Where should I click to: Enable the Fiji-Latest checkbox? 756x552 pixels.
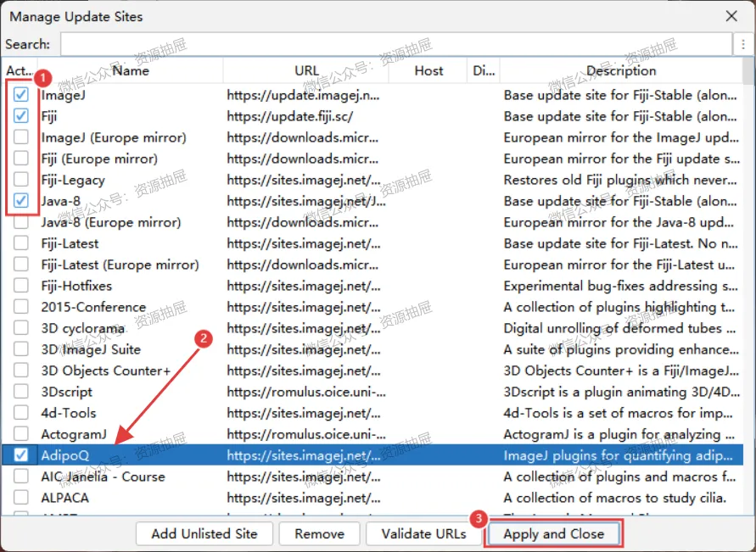[20, 243]
